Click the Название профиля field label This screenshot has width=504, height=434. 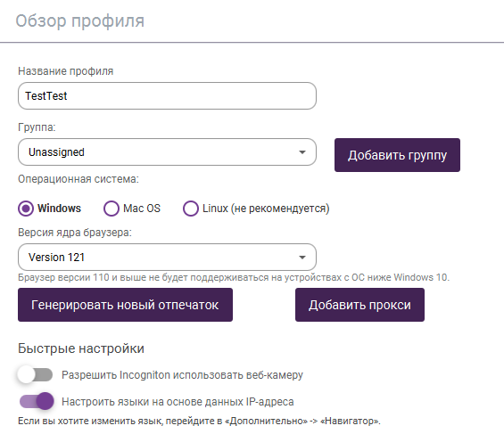pos(66,71)
